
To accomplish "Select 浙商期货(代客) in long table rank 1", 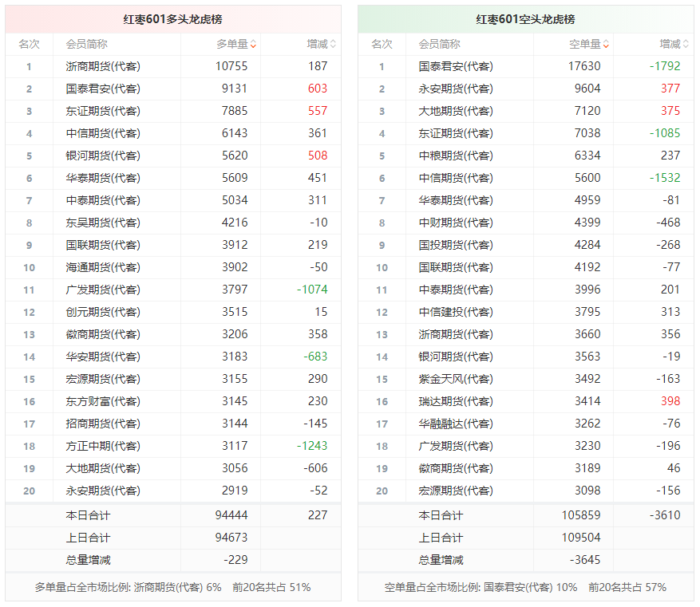I will point(103,66).
